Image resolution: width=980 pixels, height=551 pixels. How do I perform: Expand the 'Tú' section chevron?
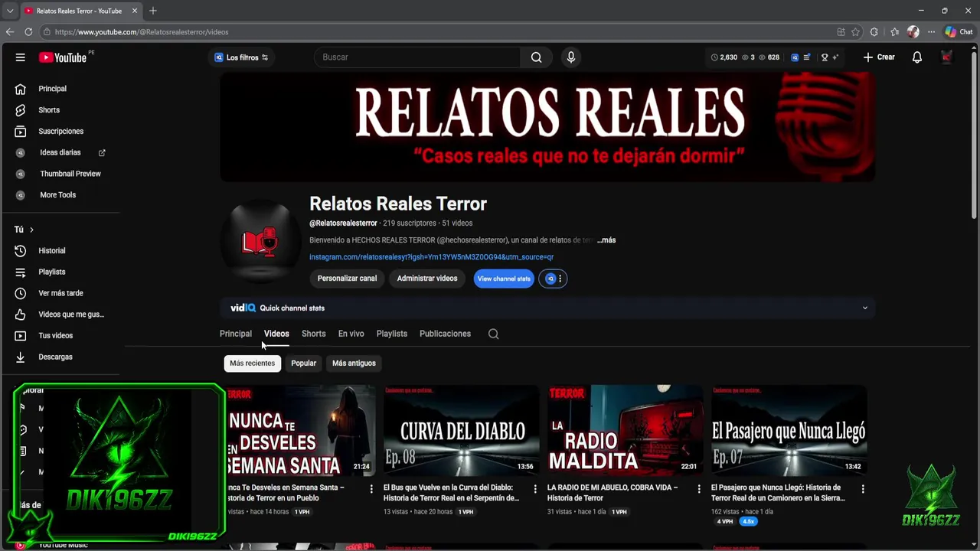(31, 230)
